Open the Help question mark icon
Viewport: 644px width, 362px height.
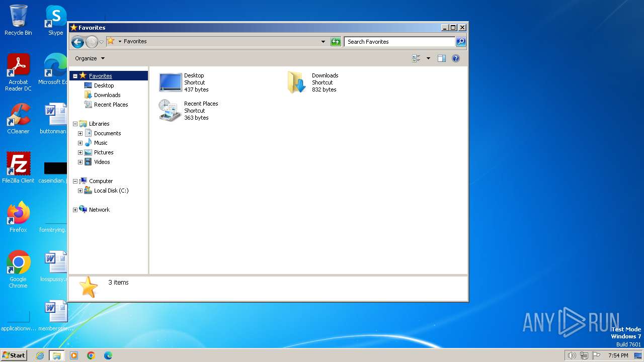(x=456, y=58)
